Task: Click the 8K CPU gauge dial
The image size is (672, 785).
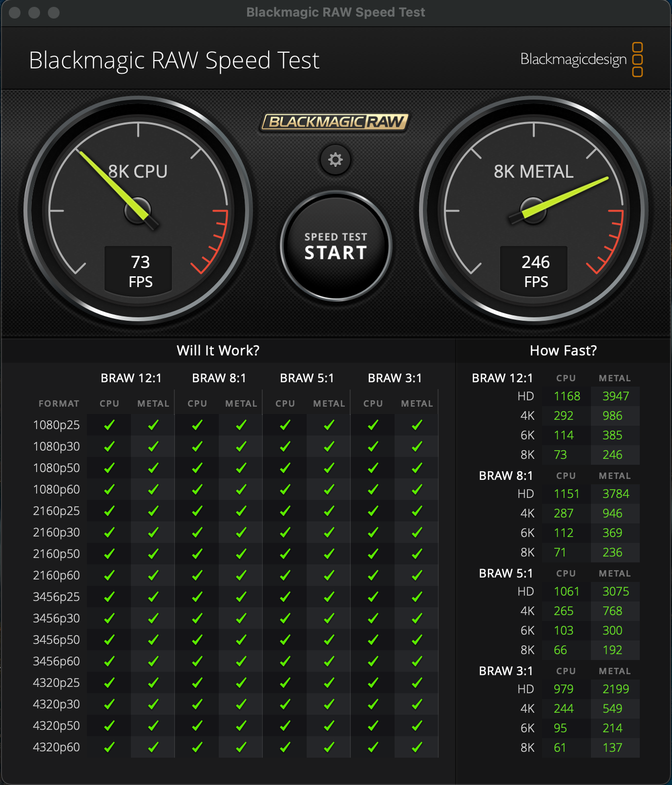Action: point(138,211)
